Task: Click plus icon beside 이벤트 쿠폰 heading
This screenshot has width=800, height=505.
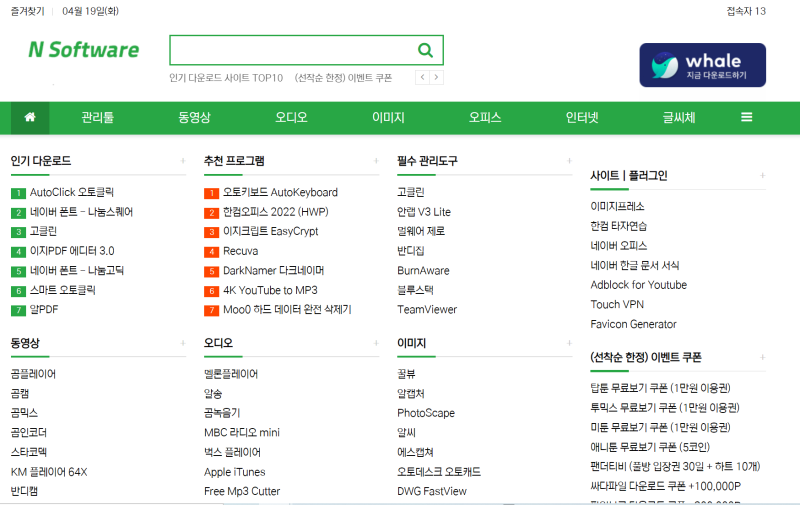Action: pyautogui.click(x=762, y=357)
